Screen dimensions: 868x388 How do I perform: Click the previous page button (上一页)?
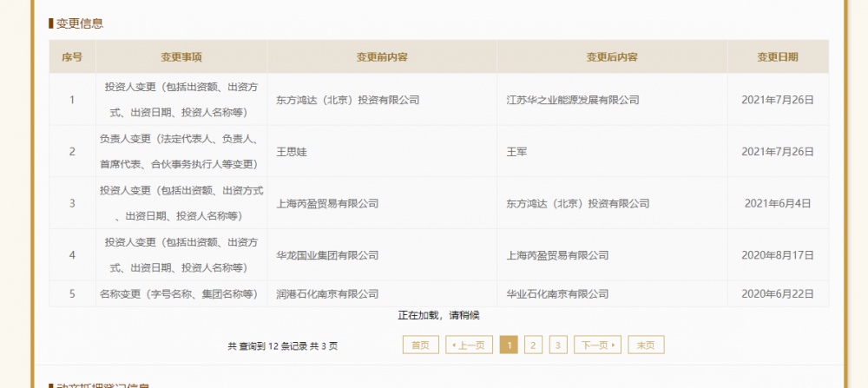pyautogui.click(x=470, y=345)
